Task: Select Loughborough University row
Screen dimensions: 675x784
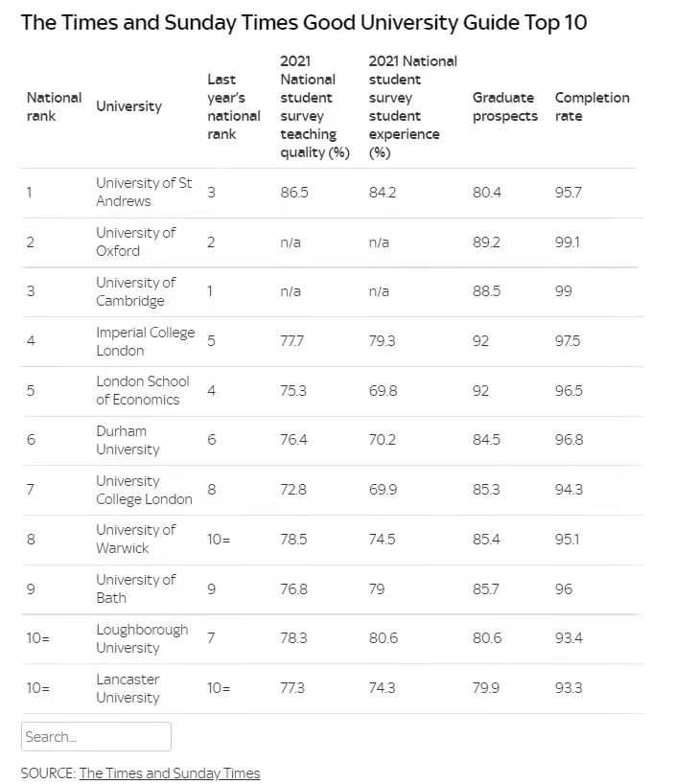Action: click(x=333, y=638)
